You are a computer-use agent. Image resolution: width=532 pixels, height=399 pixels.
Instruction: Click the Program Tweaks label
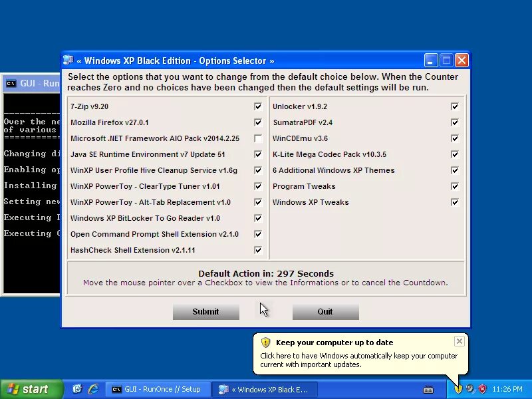304,186
